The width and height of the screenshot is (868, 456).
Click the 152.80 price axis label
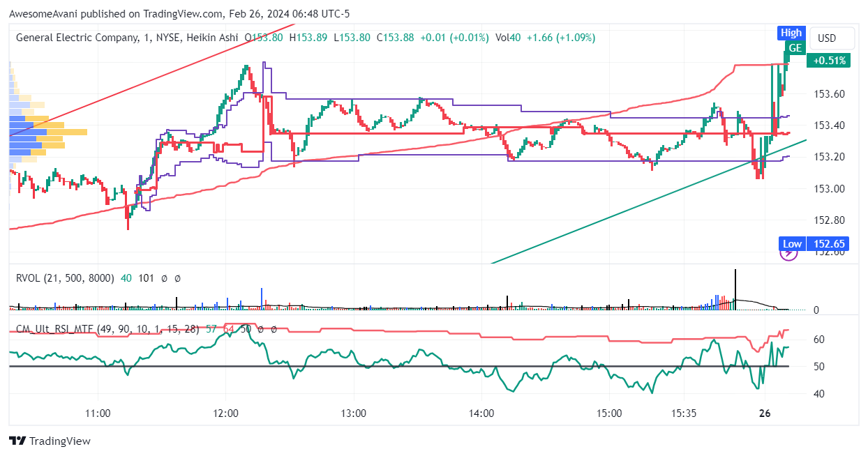click(830, 220)
